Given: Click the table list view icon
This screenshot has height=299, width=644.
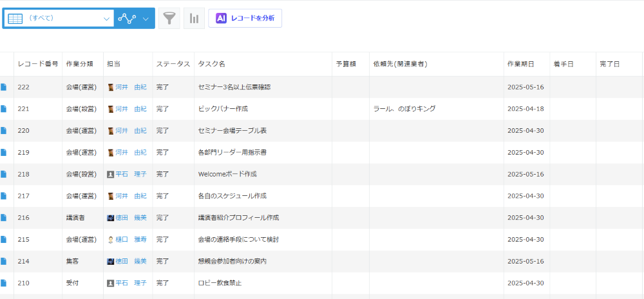Looking at the screenshot, I should coord(15,19).
